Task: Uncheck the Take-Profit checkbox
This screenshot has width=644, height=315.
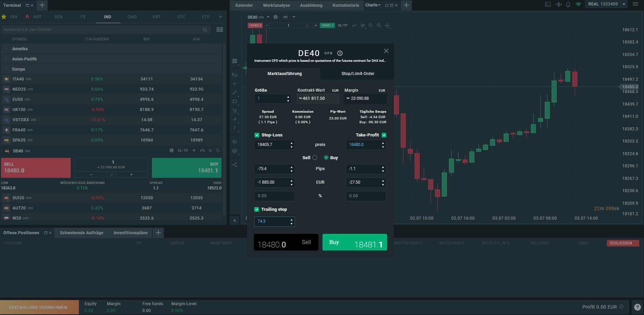Action: 384,135
